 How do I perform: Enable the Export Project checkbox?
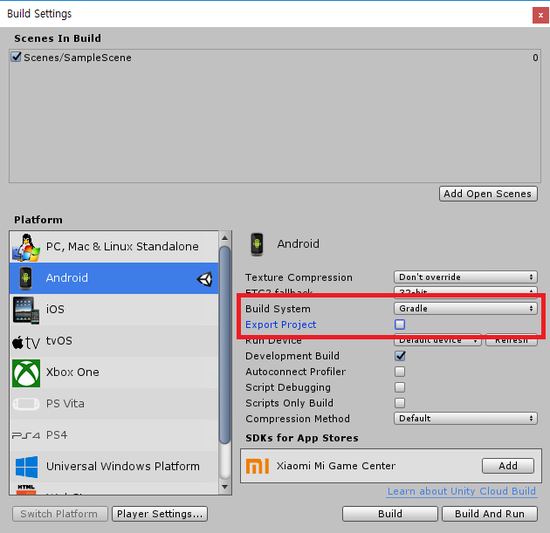(x=400, y=324)
